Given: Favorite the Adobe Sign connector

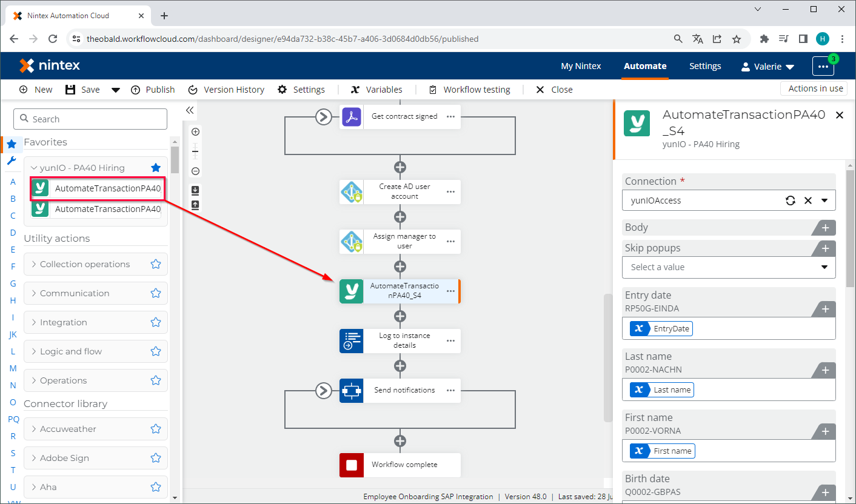Looking at the screenshot, I should (155, 457).
